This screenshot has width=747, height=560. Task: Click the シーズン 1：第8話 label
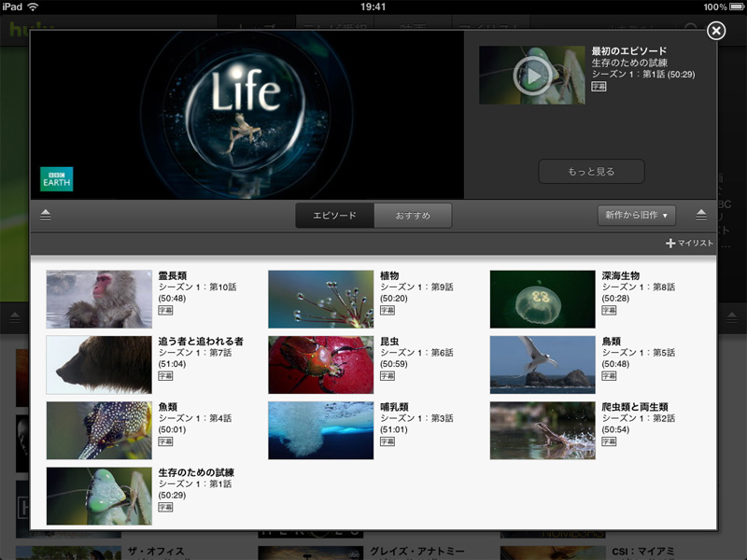639,287
